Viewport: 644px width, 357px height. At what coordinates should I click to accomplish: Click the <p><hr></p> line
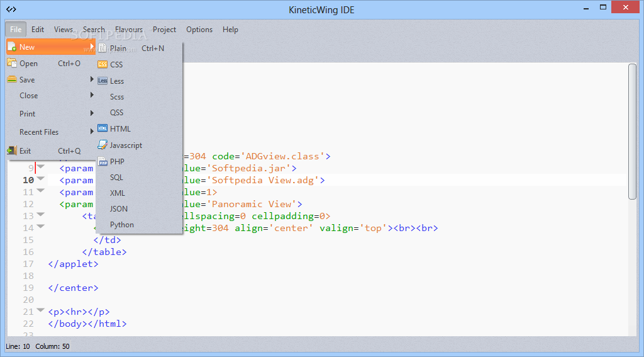pyautogui.click(x=79, y=312)
